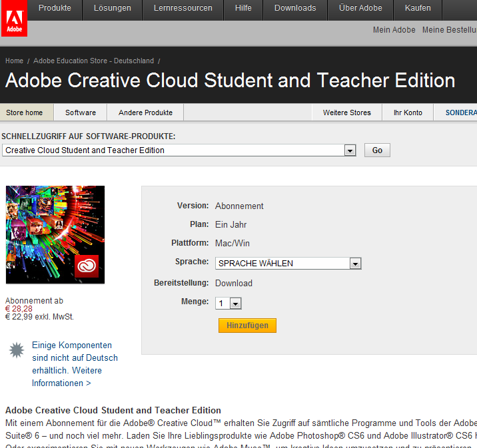Click the Home breadcrumb link
The height and width of the screenshot is (448, 477).
click(x=14, y=61)
